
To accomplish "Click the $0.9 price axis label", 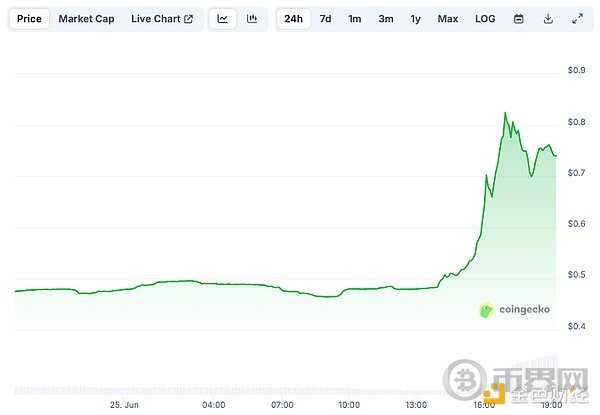I will [x=575, y=71].
